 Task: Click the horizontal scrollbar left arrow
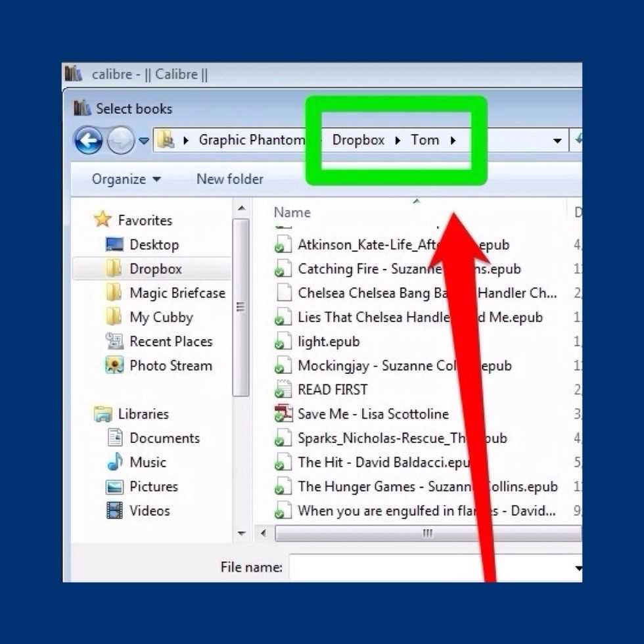point(264,533)
